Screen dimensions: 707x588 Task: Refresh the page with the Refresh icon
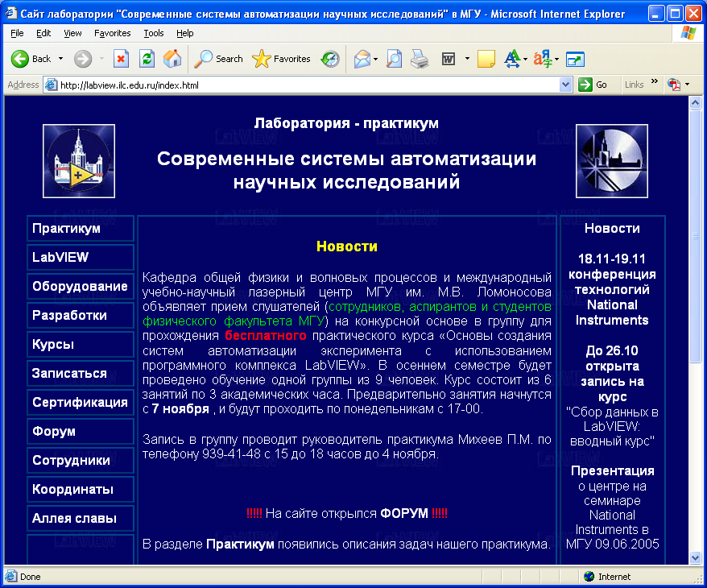tap(147, 59)
